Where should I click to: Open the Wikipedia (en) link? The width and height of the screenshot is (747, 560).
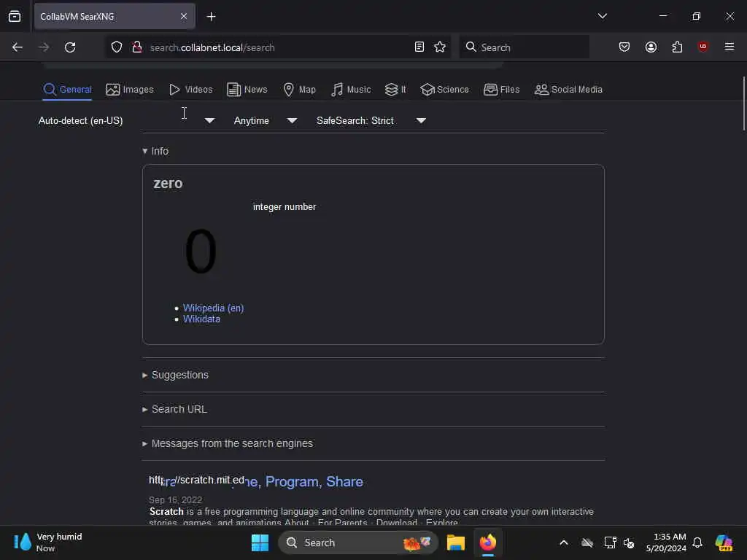tap(214, 308)
